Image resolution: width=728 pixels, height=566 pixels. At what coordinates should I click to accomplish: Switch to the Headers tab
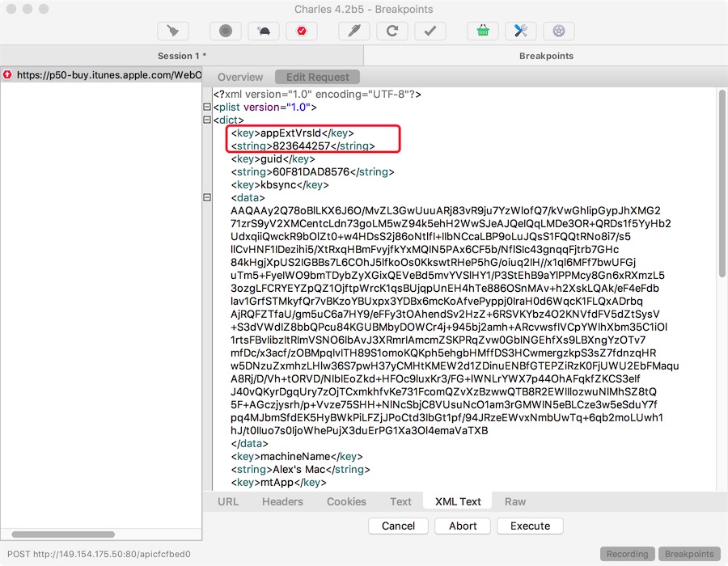click(x=282, y=501)
